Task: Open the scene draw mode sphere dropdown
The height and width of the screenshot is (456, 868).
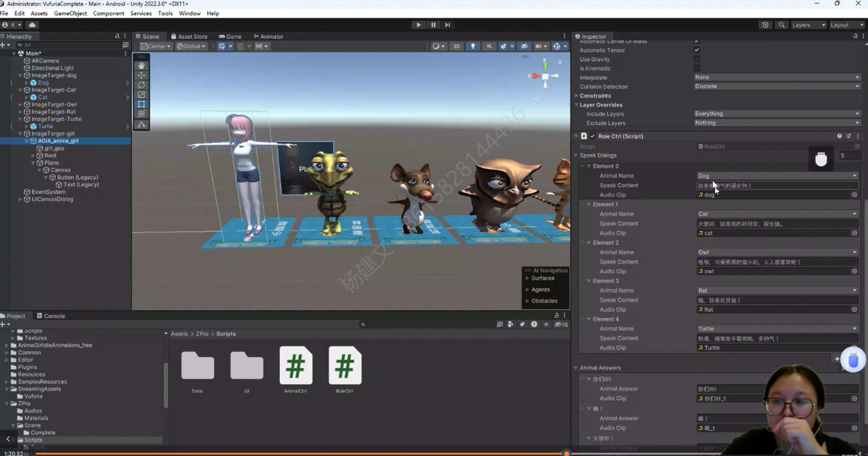Action: (x=438, y=46)
